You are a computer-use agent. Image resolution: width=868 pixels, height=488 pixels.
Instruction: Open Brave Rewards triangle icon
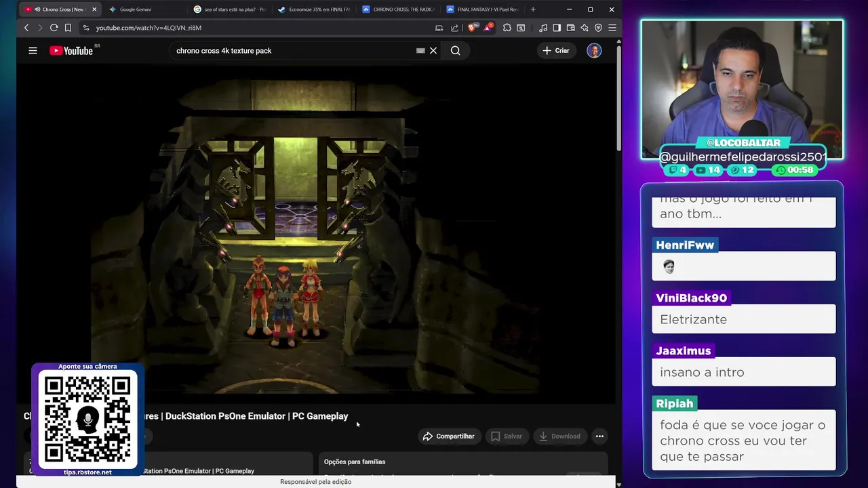488,28
